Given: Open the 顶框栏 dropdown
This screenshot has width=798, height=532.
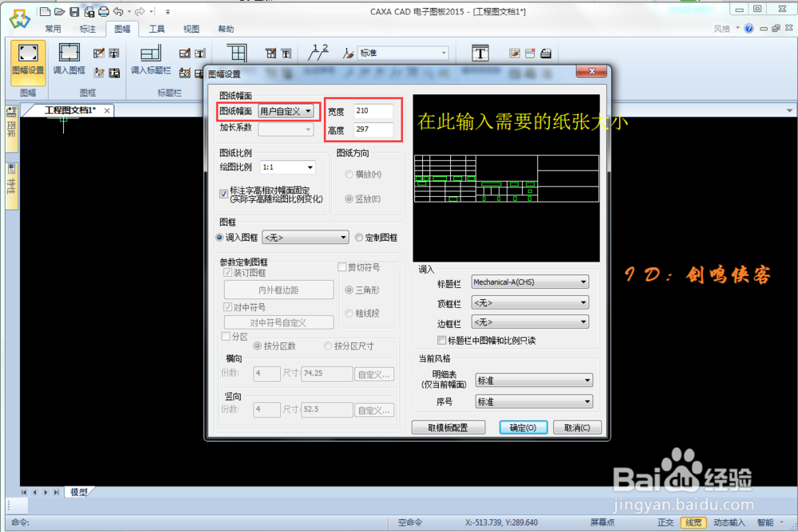Looking at the screenshot, I should coord(530,302).
